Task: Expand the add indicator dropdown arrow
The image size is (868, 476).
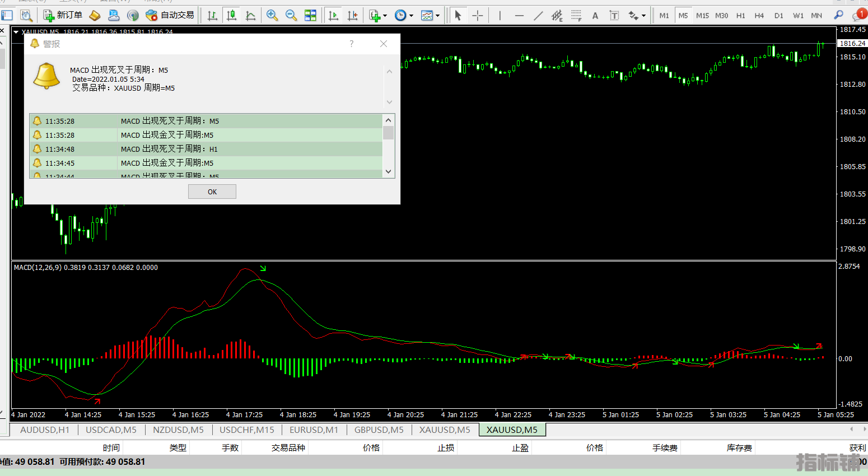Action: (x=385, y=16)
